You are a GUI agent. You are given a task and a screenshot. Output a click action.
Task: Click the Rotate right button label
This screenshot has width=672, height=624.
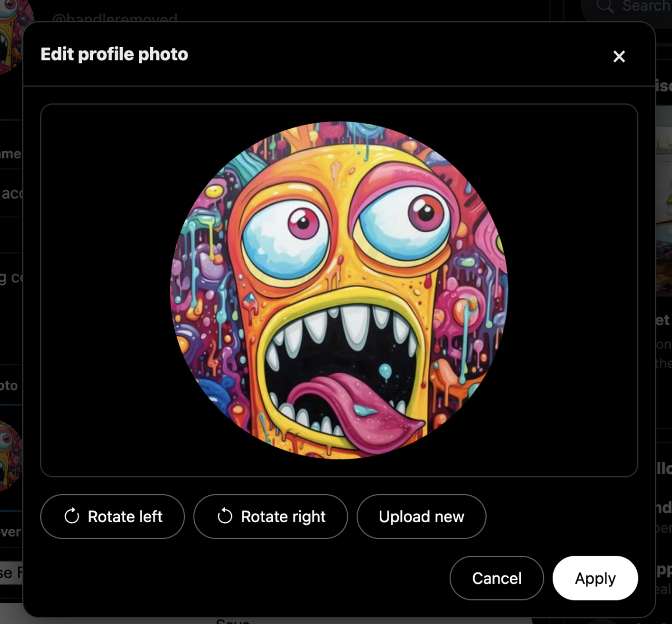coord(283,517)
